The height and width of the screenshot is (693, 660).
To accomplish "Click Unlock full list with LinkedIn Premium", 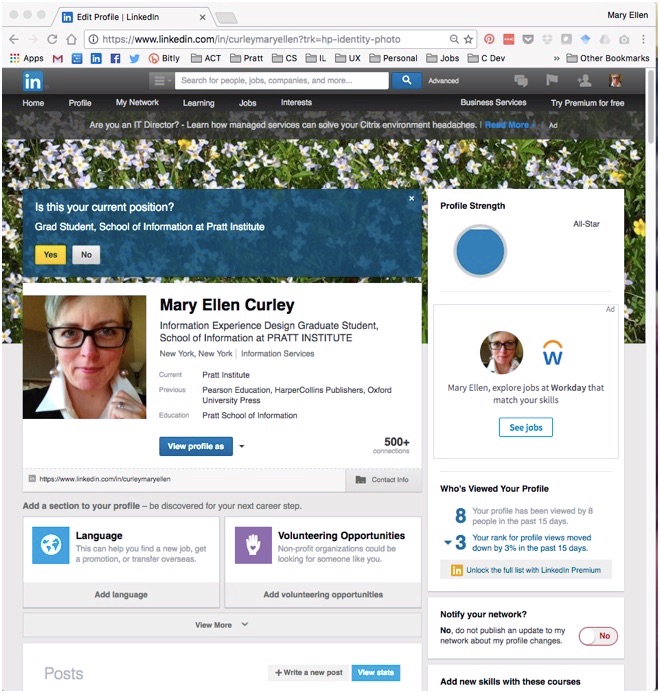I will [x=526, y=570].
